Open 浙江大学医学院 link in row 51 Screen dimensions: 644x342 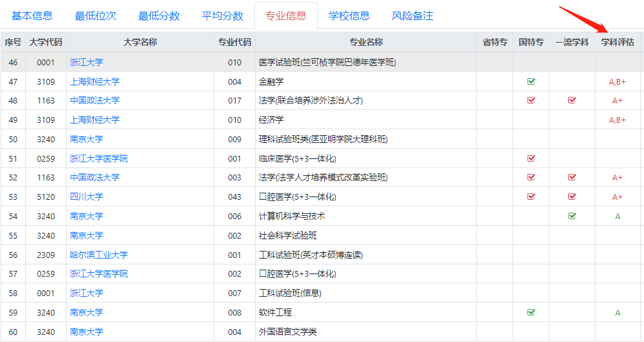click(98, 158)
